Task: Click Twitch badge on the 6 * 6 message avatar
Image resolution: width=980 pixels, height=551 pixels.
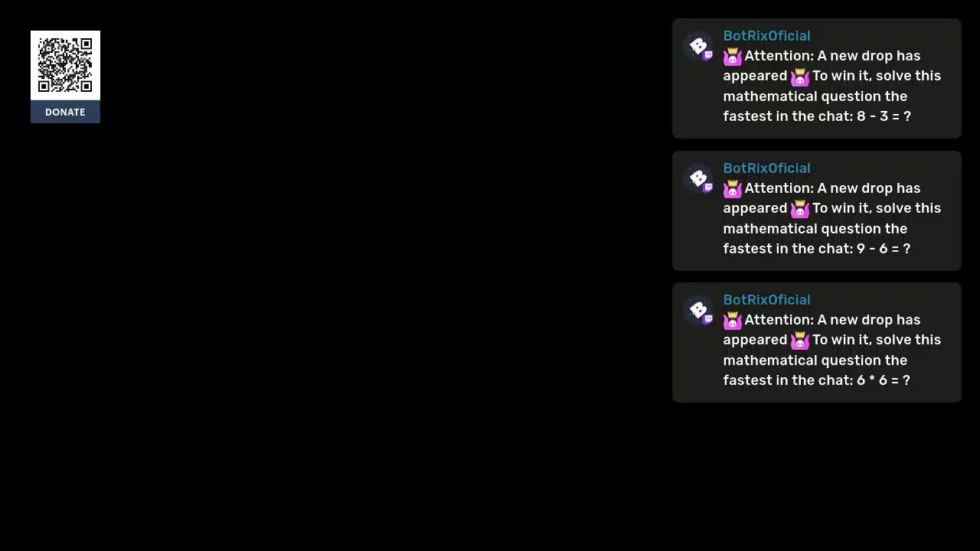Action: tap(707, 319)
